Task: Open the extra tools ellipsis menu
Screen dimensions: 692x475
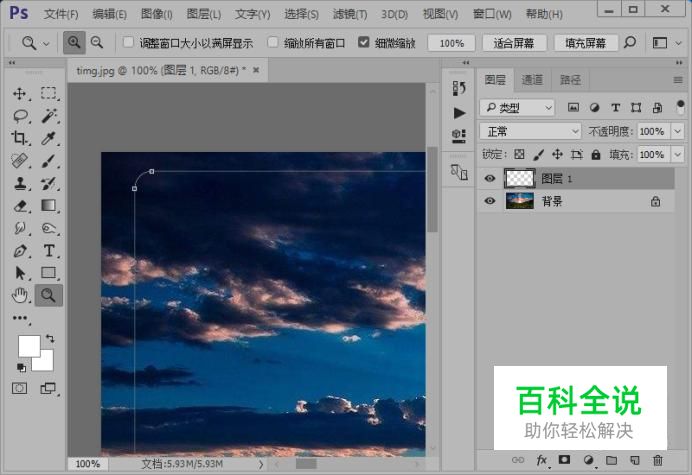Action: [20, 318]
